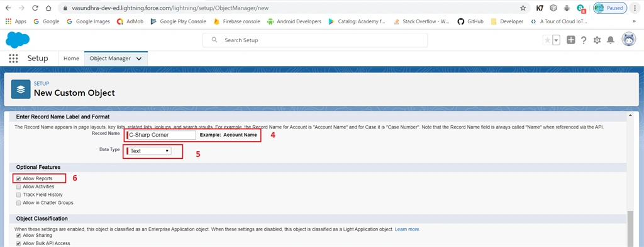Open the green 'a' extension icon
This screenshot has width=644, height=247.
click(x=580, y=8)
